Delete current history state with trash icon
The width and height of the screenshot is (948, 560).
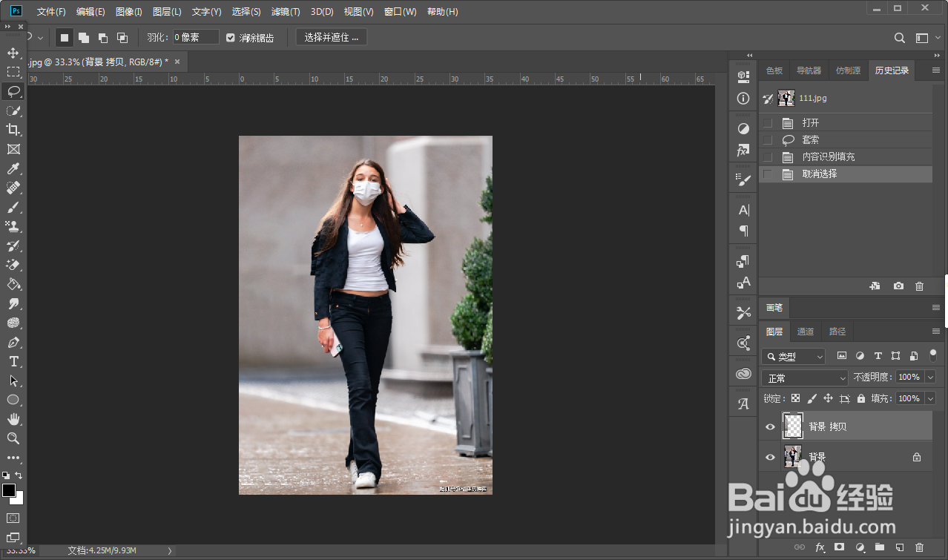(x=919, y=286)
